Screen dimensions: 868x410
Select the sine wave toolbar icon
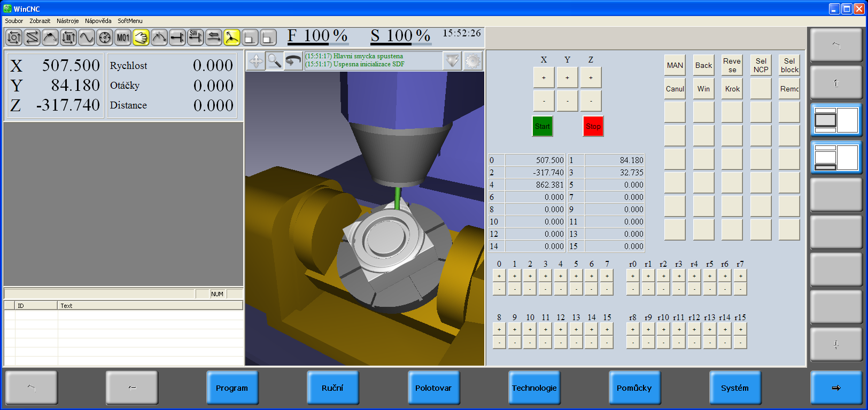point(87,37)
